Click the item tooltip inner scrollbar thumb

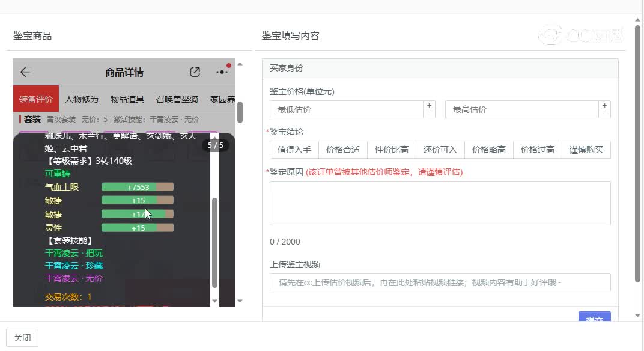[214, 243]
